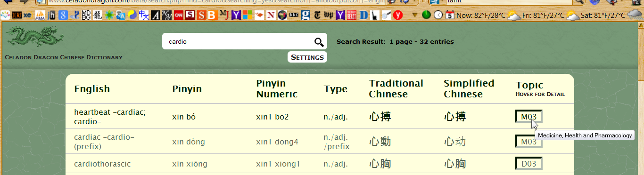Screen dimensions: 644x175
Task: Click the traditional 心動 characters
Action: click(380, 142)
